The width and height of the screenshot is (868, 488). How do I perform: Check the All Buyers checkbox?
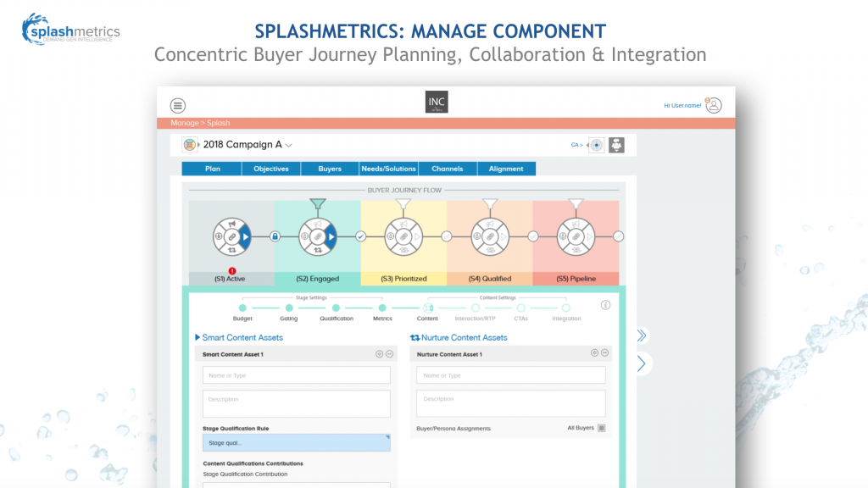pyautogui.click(x=602, y=428)
